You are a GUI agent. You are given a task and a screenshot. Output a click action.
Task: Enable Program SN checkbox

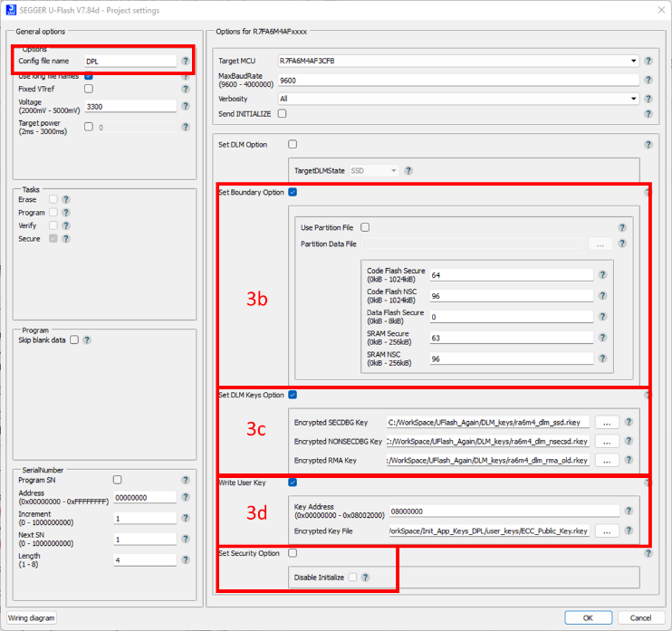(117, 480)
